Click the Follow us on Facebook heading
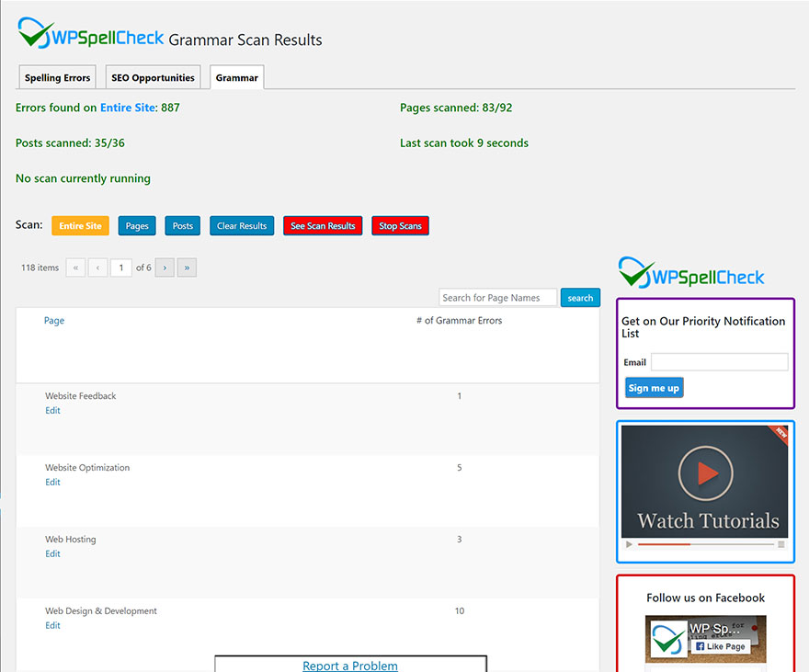The width and height of the screenshot is (809, 672). pyautogui.click(x=705, y=598)
